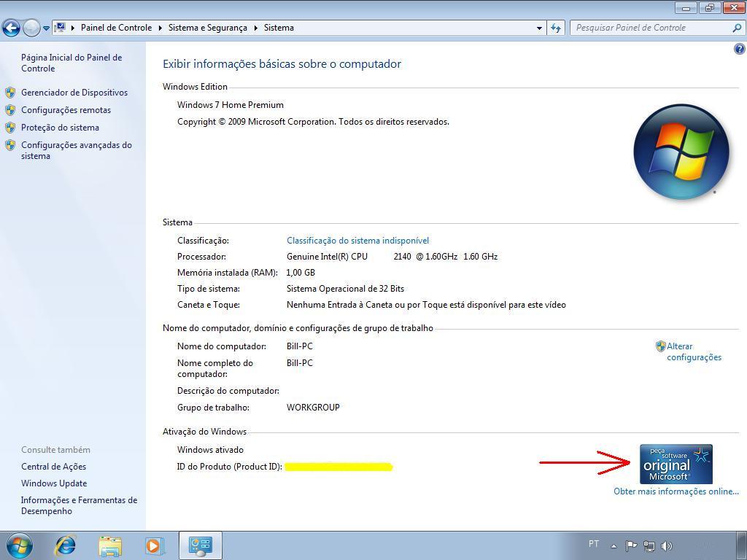Viewport: 747px width, 560px height.
Task: Select Painel de Controle breadcrumb
Action: (x=116, y=28)
